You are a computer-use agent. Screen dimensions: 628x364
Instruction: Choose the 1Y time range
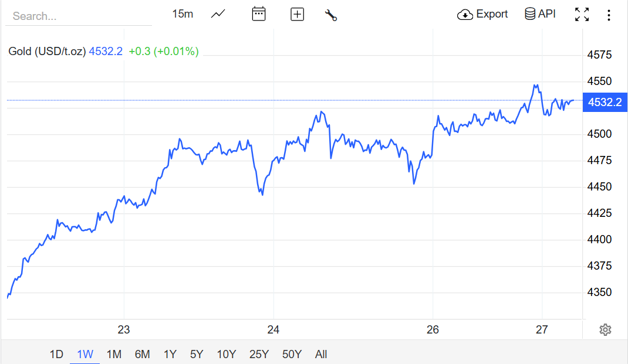click(170, 354)
